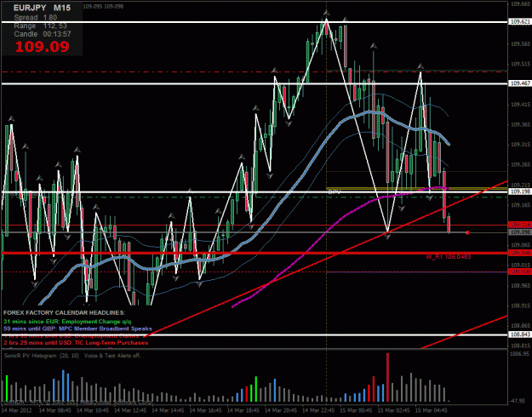
Task: Click the red 109.046 price label
Action: (520, 253)
